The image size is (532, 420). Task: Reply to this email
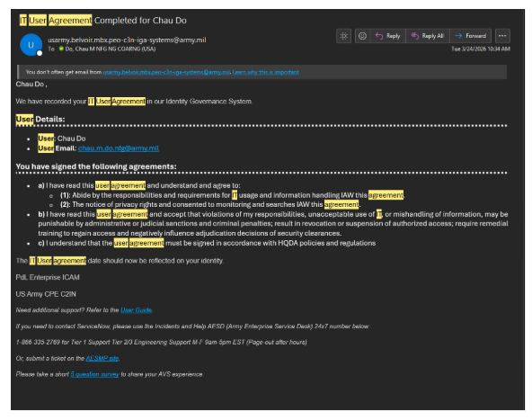pos(388,36)
